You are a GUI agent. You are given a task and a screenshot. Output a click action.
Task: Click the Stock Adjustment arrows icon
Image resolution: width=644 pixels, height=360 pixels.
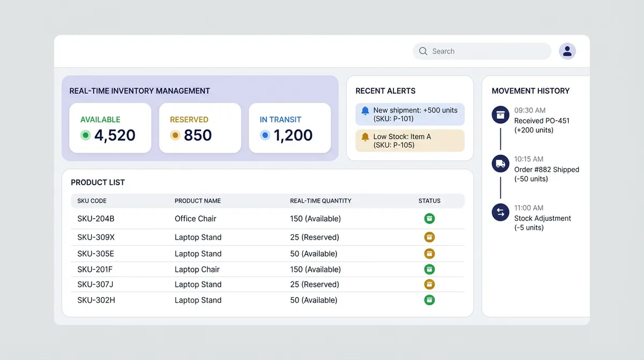coord(500,212)
